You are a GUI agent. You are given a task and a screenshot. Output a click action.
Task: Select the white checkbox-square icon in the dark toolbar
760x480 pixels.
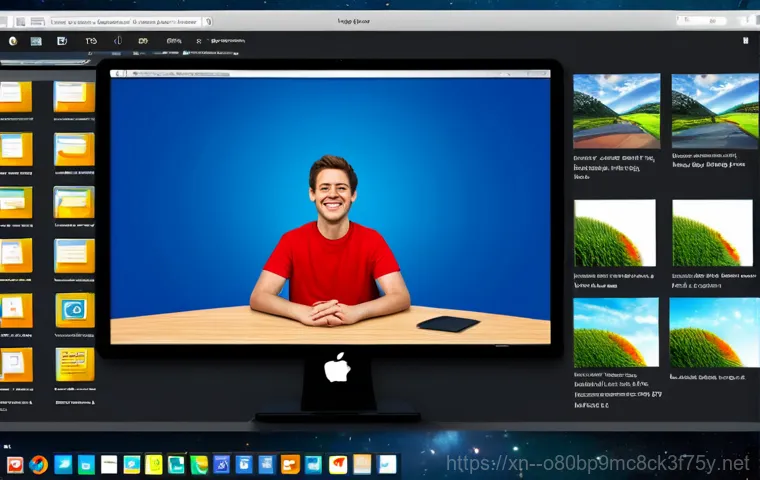tap(62, 41)
